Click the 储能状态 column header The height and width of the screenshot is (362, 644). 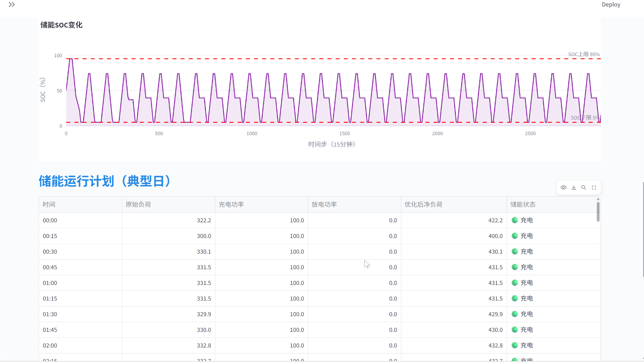[x=551, y=204]
